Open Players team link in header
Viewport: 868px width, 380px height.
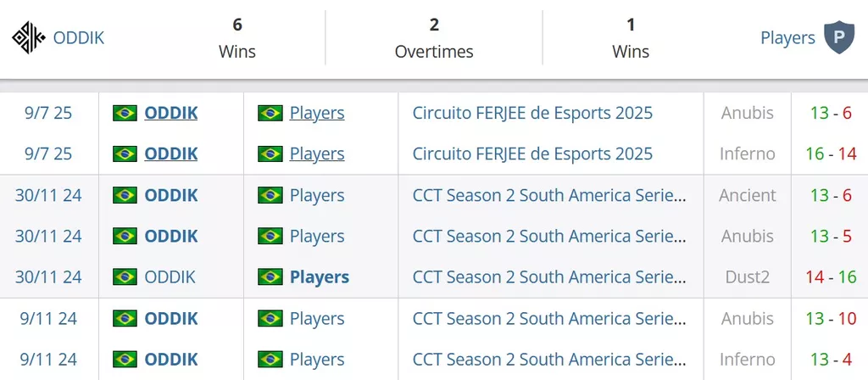point(787,37)
